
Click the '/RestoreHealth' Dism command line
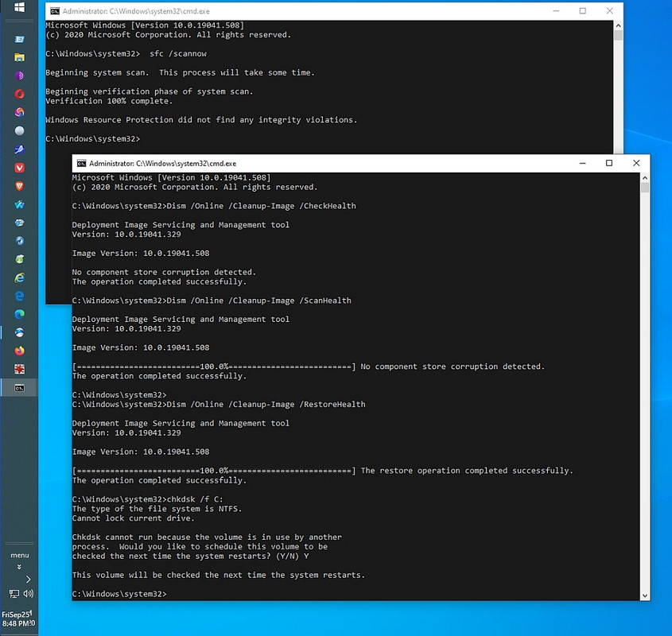pos(219,405)
